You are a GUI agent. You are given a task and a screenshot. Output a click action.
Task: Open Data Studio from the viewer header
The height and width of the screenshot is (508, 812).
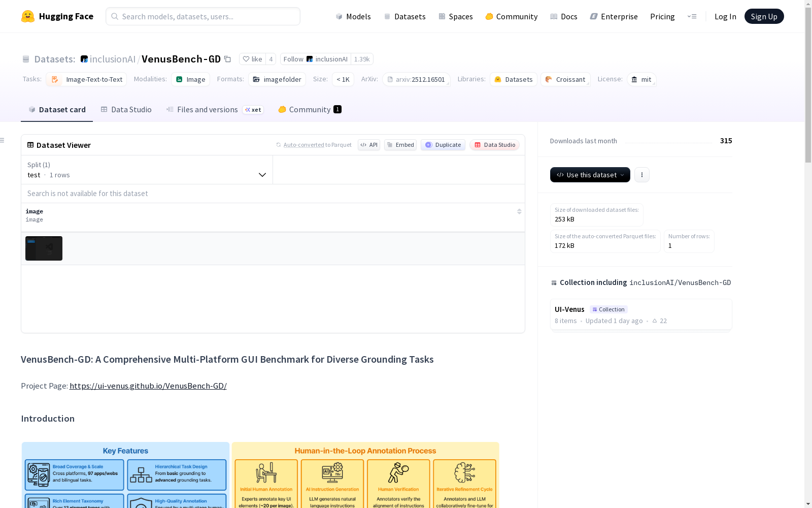[x=495, y=145]
